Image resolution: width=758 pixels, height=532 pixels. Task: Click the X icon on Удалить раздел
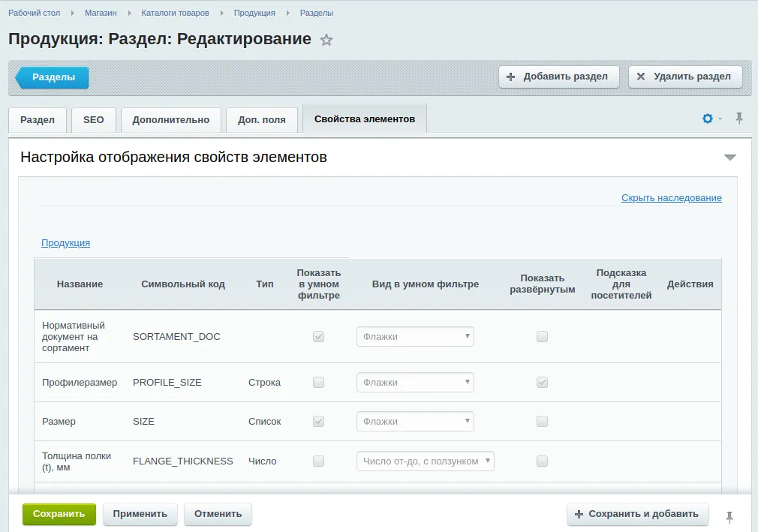click(x=642, y=76)
